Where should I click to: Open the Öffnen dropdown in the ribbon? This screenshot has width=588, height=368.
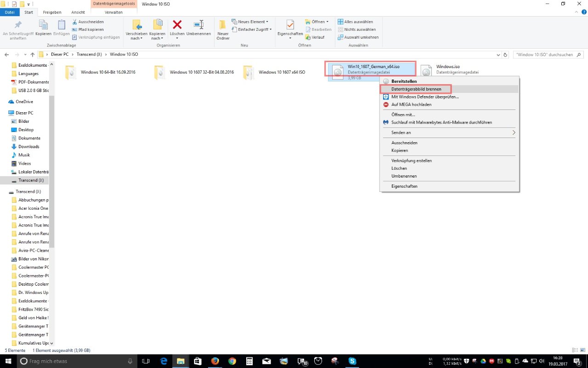(x=317, y=22)
